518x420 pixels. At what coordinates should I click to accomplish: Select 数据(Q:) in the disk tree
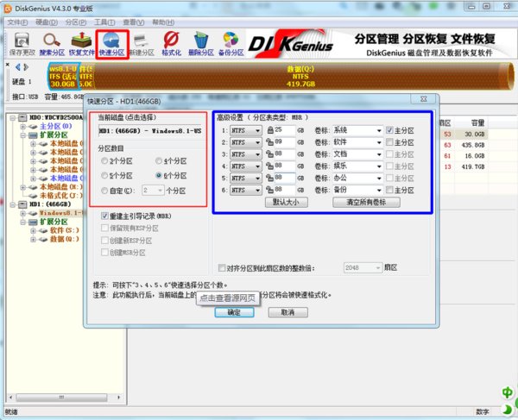pos(64,239)
